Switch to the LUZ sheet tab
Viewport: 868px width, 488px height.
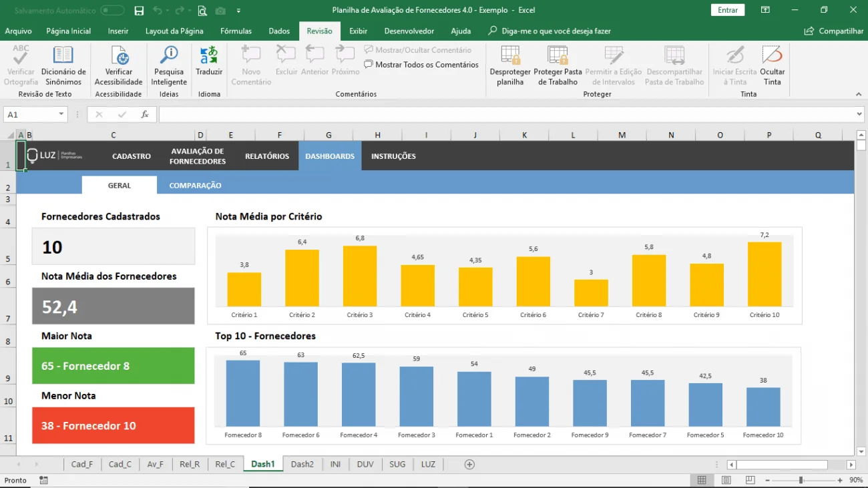coord(428,464)
